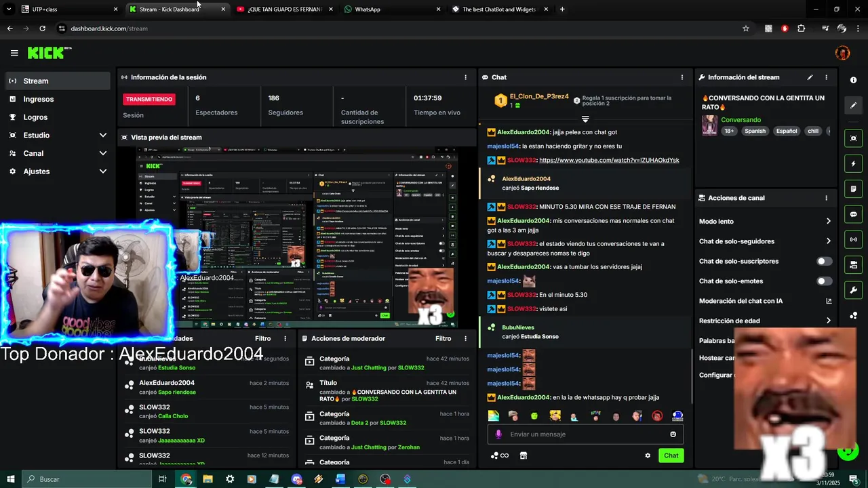Viewport: 868px width, 488px height.
Task: Open the shop icon below message box
Action: pyautogui.click(x=524, y=455)
